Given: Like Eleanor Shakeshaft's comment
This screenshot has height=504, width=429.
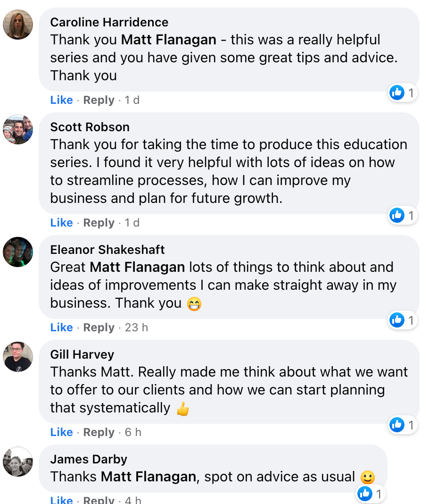Looking at the screenshot, I should pyautogui.click(x=61, y=328).
